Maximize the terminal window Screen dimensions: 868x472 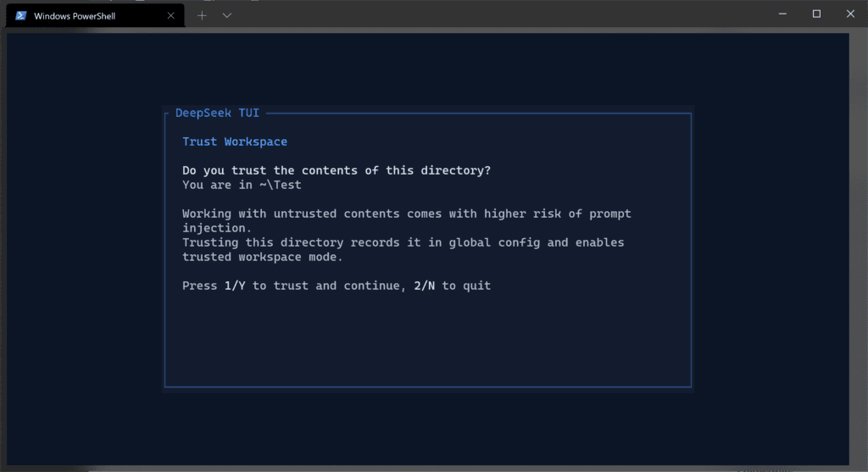816,14
